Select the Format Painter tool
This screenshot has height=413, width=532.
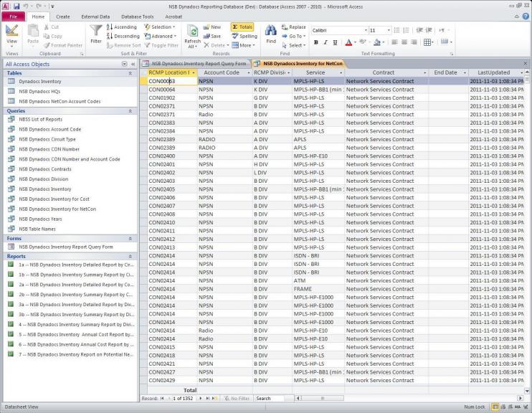[63, 45]
